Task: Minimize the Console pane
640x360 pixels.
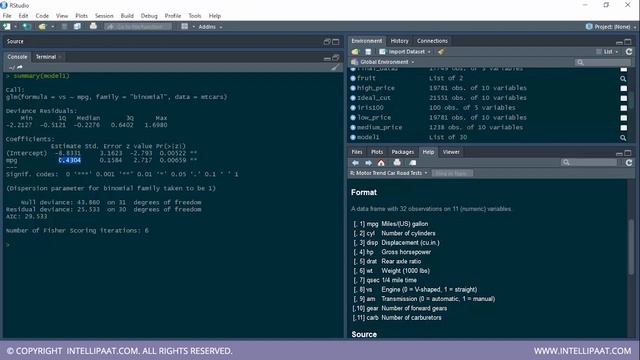Action: click(327, 58)
